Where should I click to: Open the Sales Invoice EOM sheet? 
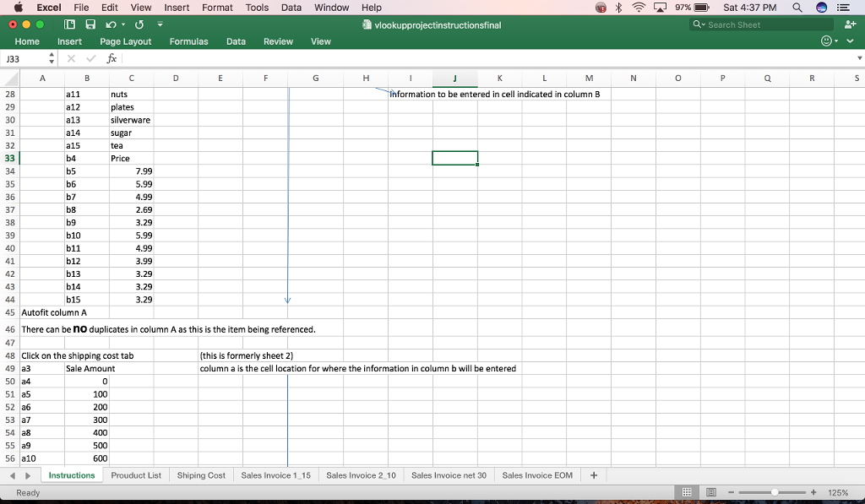pos(537,475)
